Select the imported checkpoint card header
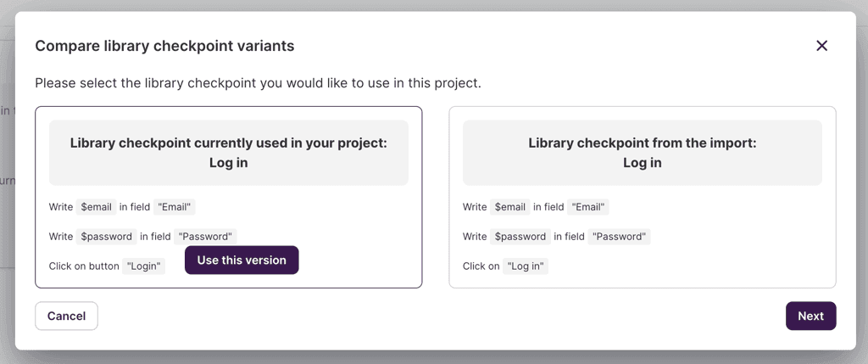868x364 pixels. [642, 153]
